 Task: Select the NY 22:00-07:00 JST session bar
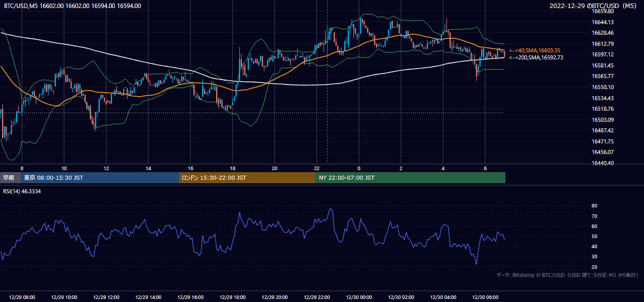411,178
